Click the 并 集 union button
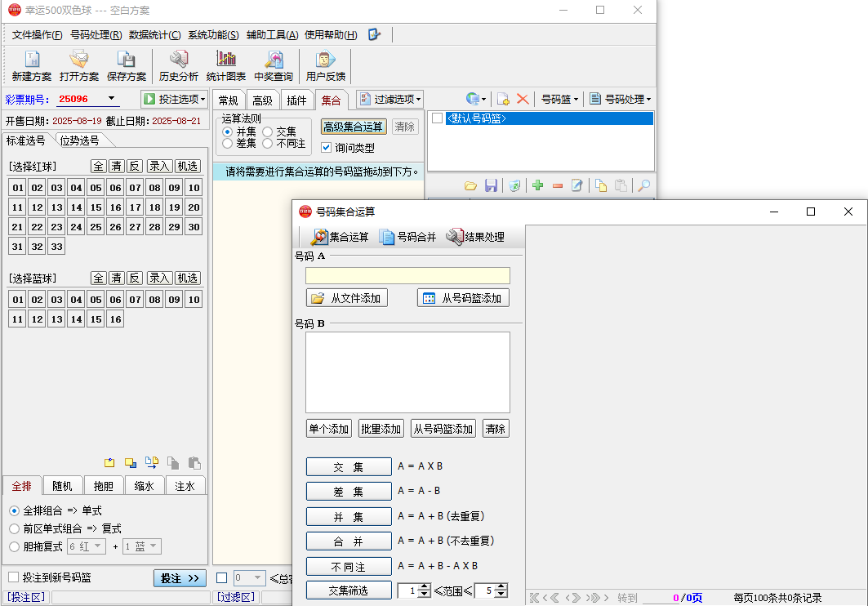Image resolution: width=868 pixels, height=606 pixels. click(x=349, y=517)
